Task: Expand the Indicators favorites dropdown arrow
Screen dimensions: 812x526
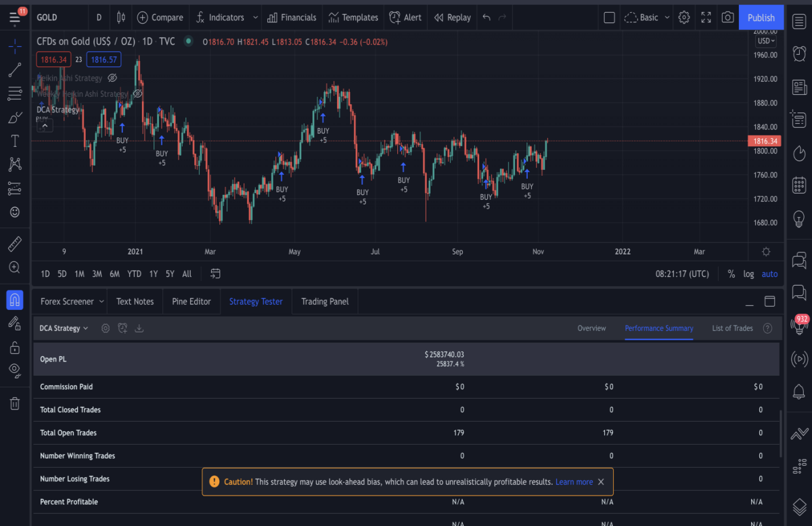Action: [x=255, y=18]
